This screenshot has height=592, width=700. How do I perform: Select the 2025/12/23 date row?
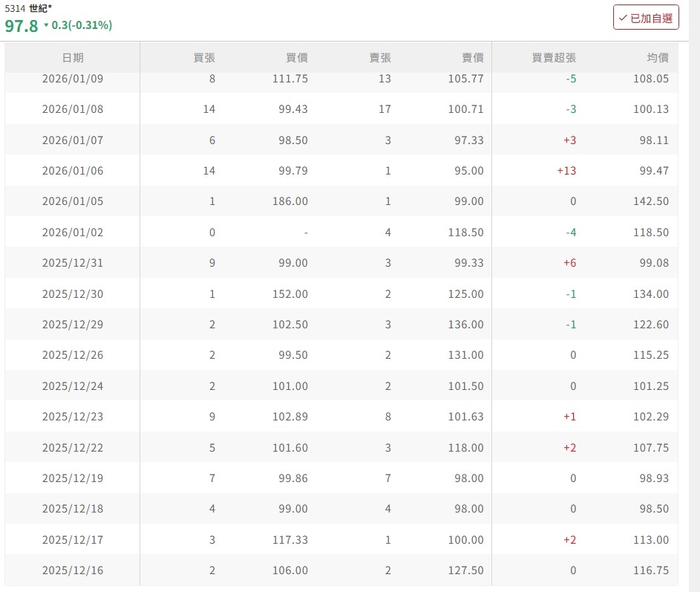(x=73, y=417)
